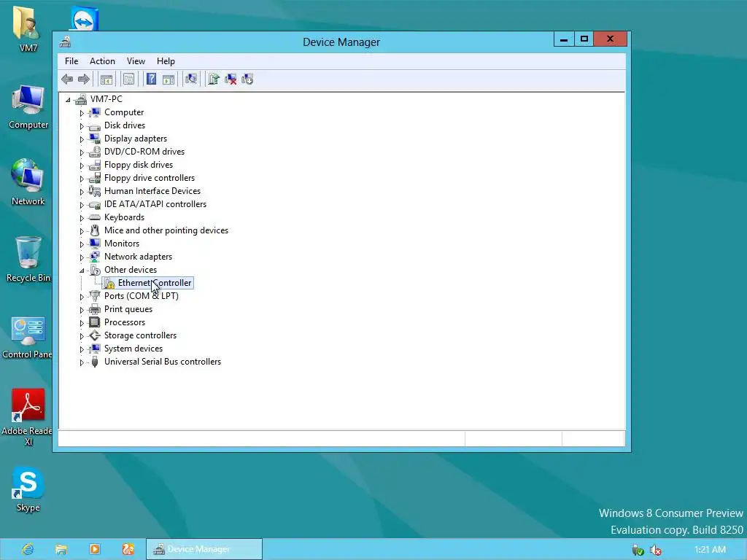Click the Device Manager title bar icon
The image size is (747, 560).
tap(65, 42)
